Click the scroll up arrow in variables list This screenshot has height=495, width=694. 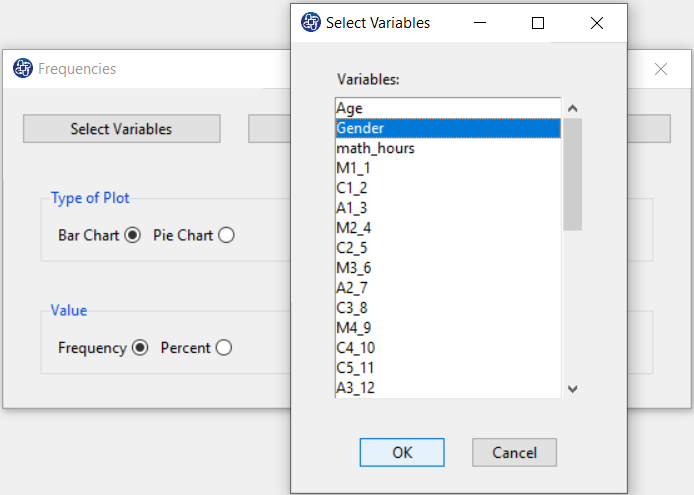coord(573,108)
